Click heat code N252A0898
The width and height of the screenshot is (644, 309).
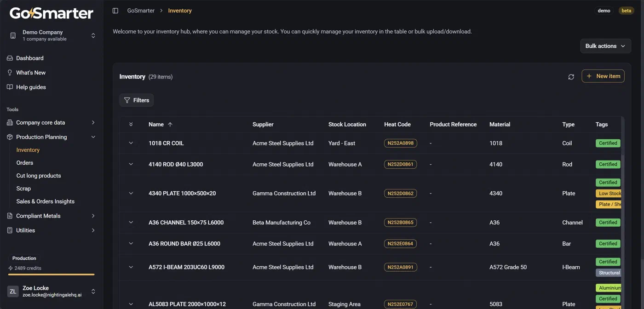(x=401, y=143)
